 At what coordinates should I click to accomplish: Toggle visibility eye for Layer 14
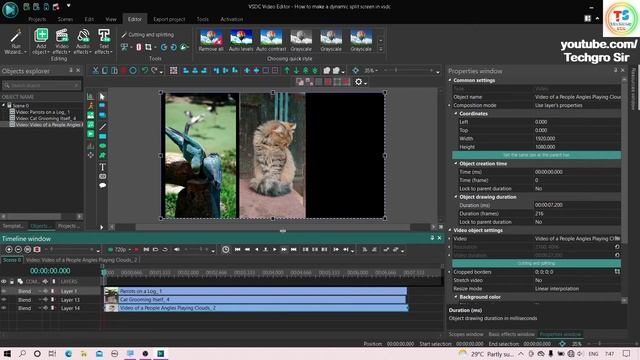4,308
